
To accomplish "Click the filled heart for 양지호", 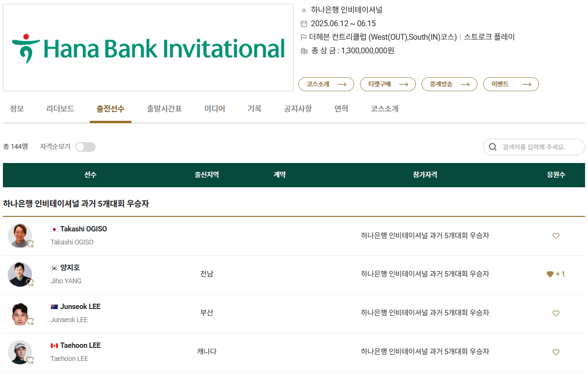I will (x=550, y=274).
